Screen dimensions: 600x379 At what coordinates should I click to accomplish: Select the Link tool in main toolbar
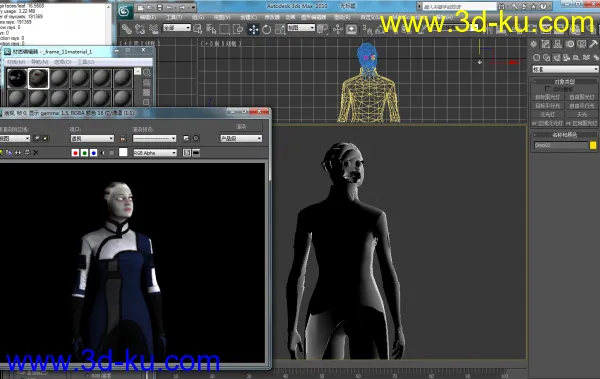tap(126, 29)
